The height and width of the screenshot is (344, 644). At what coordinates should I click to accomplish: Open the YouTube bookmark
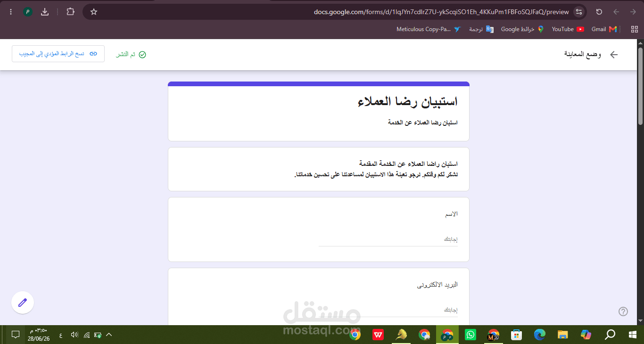click(568, 29)
